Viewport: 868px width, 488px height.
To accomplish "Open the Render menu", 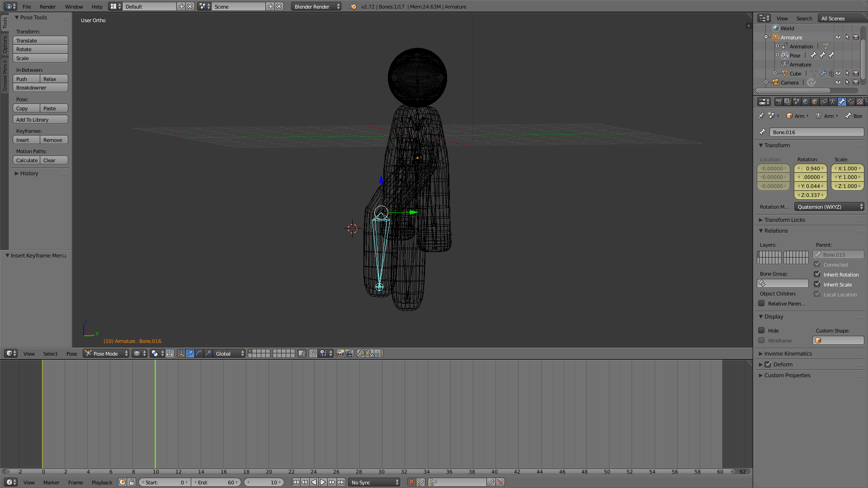I will [x=47, y=7].
